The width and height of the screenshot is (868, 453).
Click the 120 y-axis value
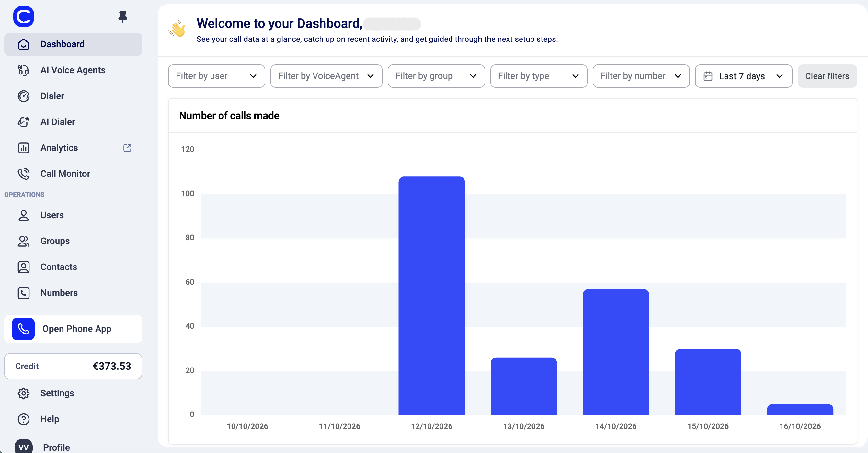pyautogui.click(x=188, y=149)
